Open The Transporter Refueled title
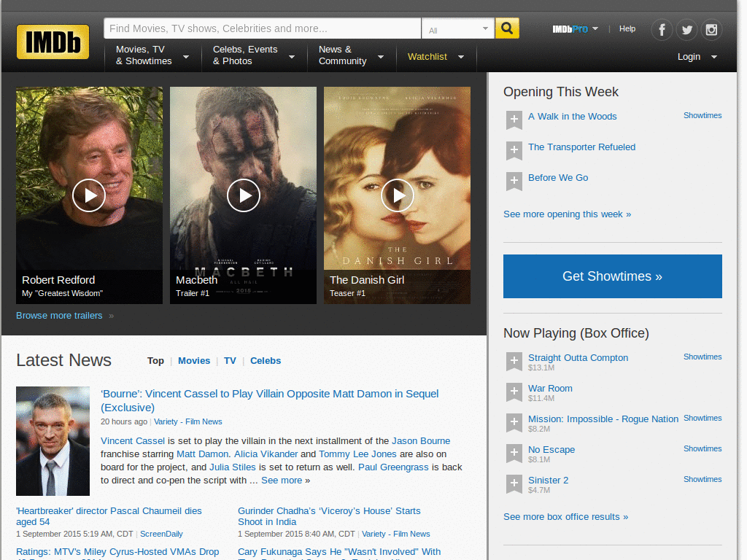Viewport: 747px width, 560px height. tap(581, 147)
